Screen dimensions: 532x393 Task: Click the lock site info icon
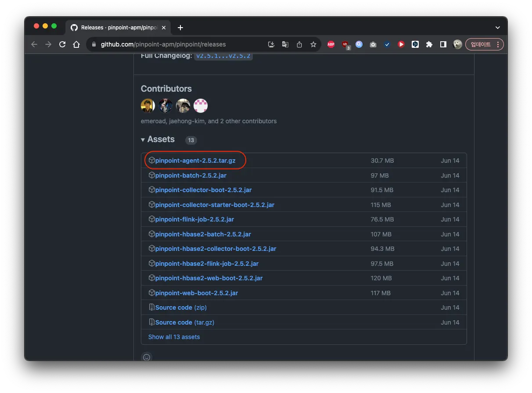coord(93,44)
